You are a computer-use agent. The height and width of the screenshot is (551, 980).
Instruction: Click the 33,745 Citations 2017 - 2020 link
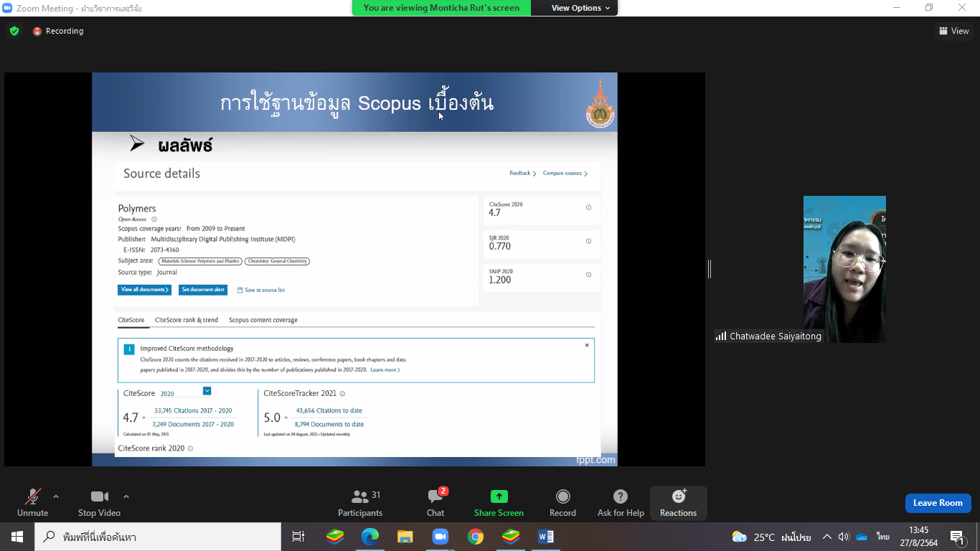[193, 410]
